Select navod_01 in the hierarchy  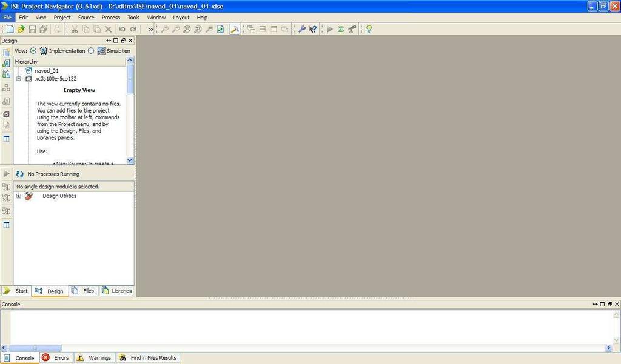click(x=46, y=71)
